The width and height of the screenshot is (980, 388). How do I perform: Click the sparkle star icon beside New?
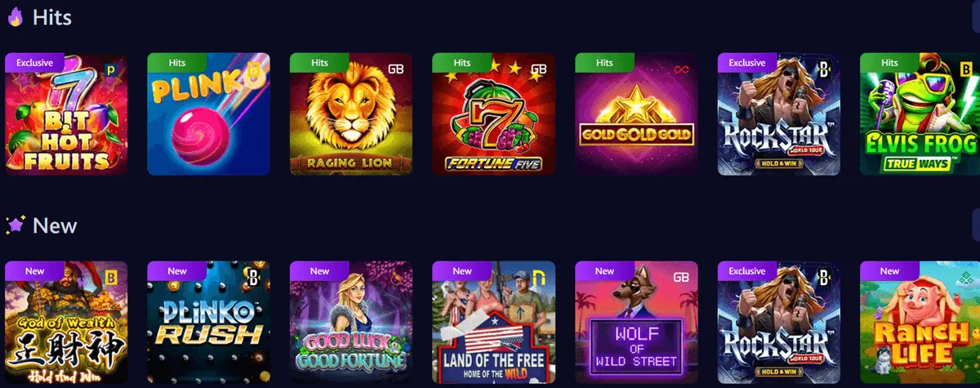(15, 225)
